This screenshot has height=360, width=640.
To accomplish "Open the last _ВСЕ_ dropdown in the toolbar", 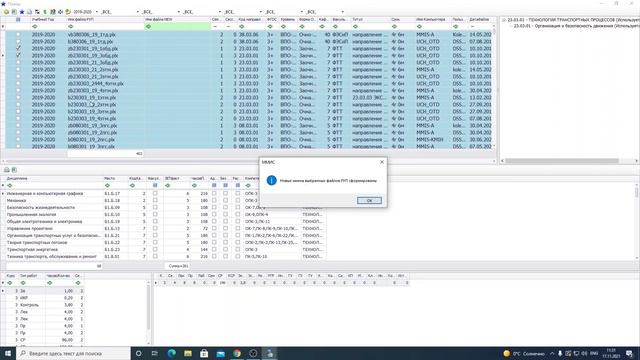I will point(342,12).
